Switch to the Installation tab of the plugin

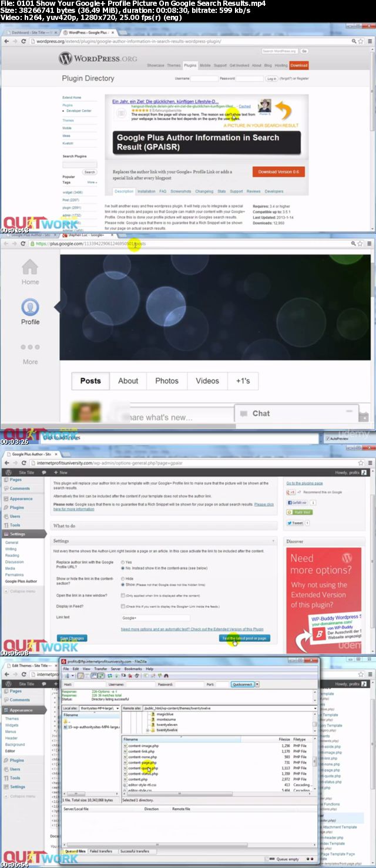coord(146,191)
